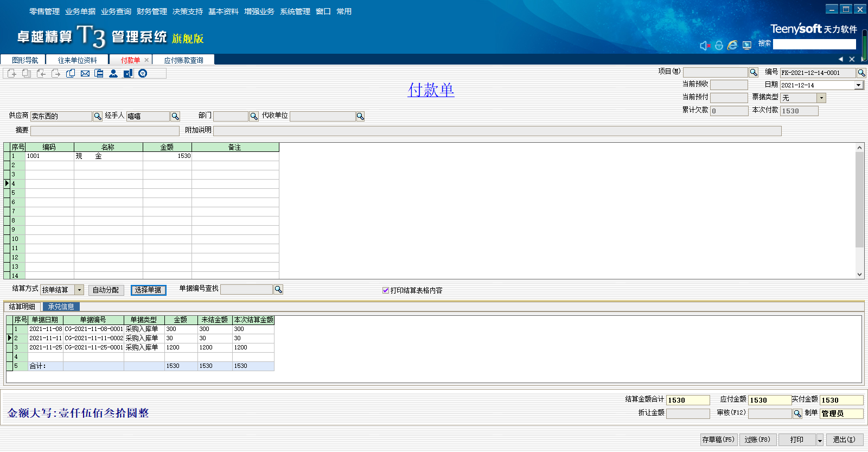This screenshot has height=452, width=868.
Task: Click the 过账(F8) button
Action: tap(757, 440)
